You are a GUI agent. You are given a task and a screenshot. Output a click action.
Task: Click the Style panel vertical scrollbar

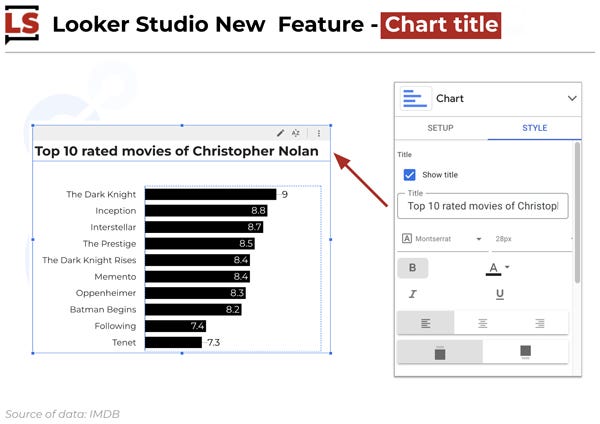(x=577, y=212)
